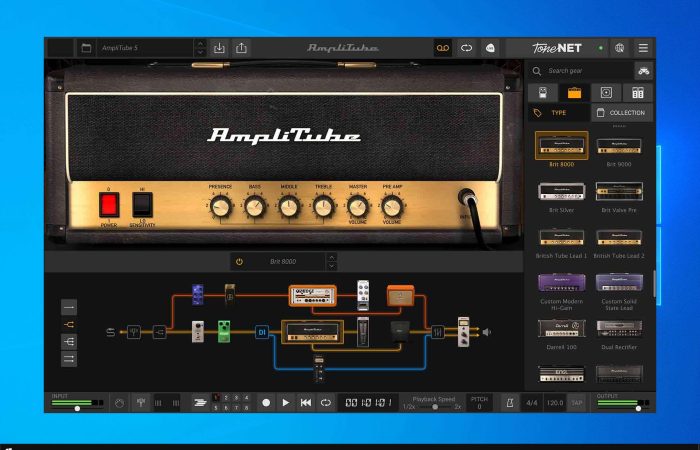Select track 1 in track selector
Screen dimensions: 700x450
[216, 397]
